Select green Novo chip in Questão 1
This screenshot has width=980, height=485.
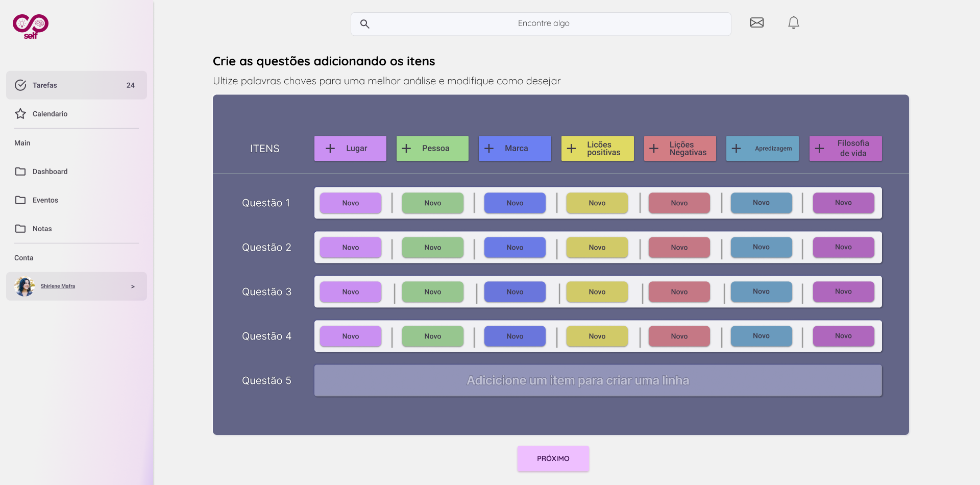[x=433, y=203]
